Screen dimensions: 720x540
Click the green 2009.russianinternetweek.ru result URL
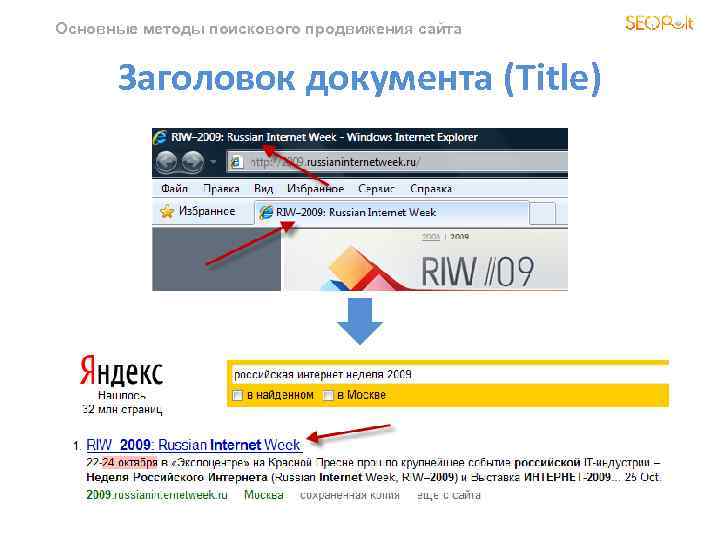click(x=157, y=495)
